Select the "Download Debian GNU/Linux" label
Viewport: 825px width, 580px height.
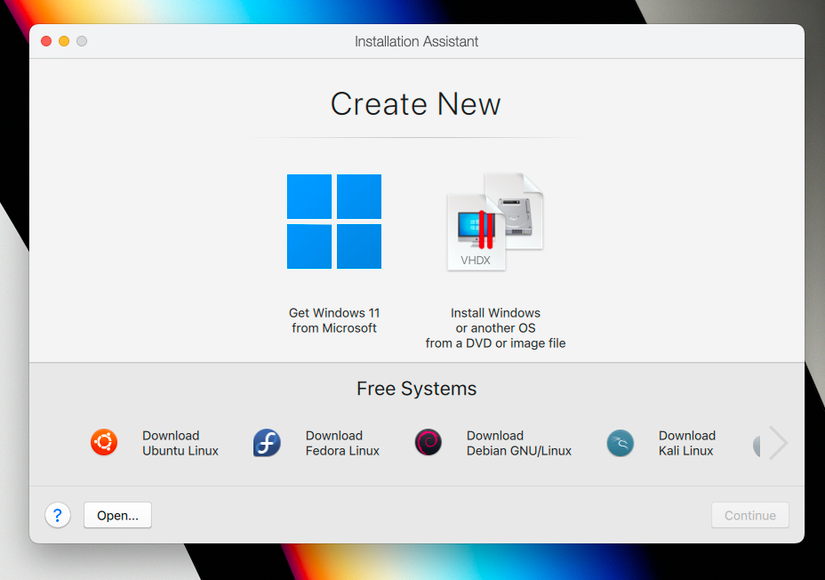coord(518,443)
